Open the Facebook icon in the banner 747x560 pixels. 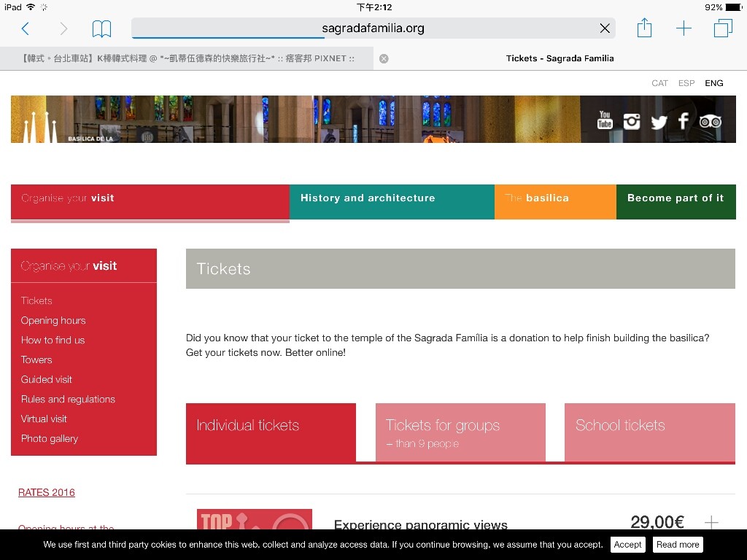(x=683, y=121)
